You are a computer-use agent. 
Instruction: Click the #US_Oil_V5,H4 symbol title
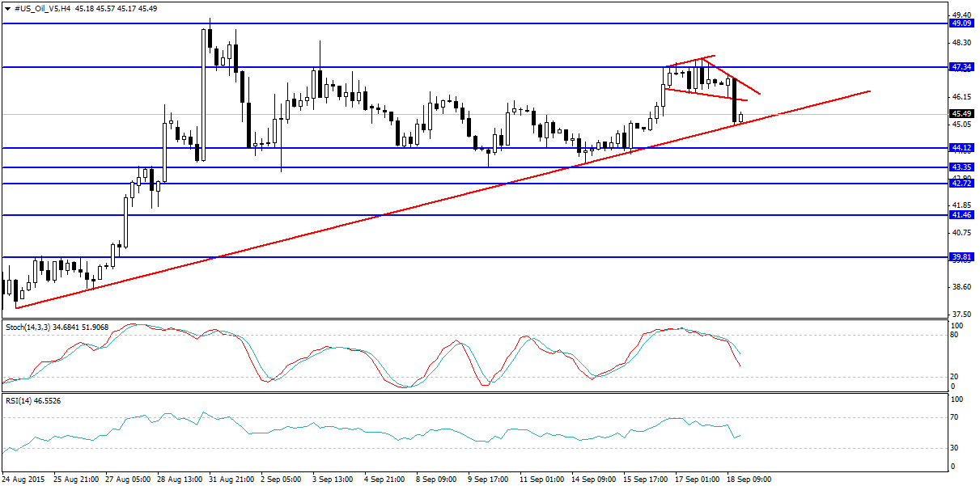[42, 8]
